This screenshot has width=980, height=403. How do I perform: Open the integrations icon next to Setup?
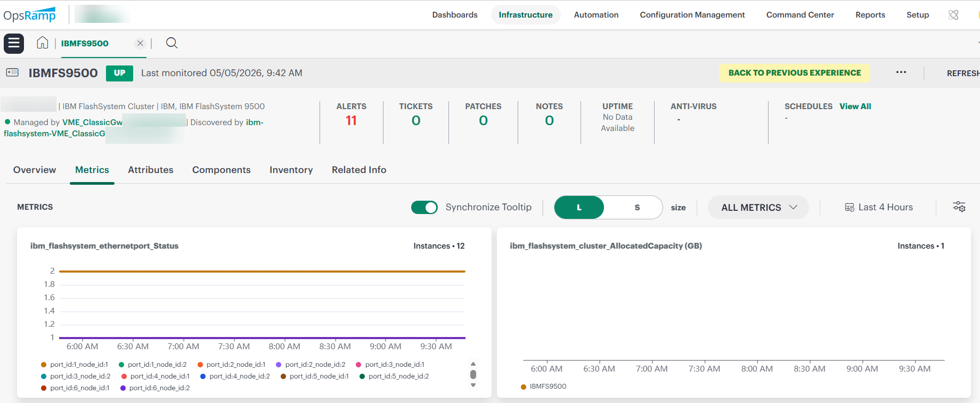click(953, 15)
